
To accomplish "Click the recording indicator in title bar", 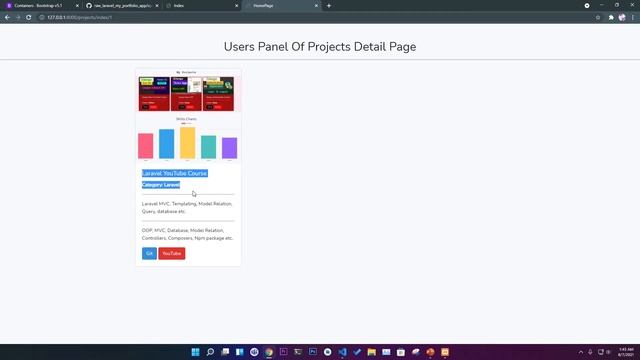I will click(587, 6).
